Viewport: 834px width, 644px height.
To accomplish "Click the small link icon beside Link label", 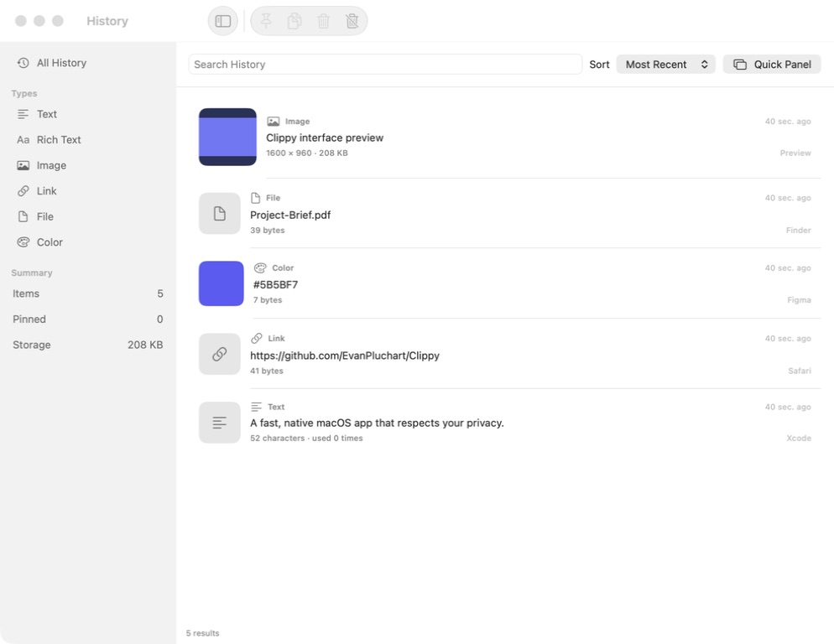I will [x=257, y=338].
